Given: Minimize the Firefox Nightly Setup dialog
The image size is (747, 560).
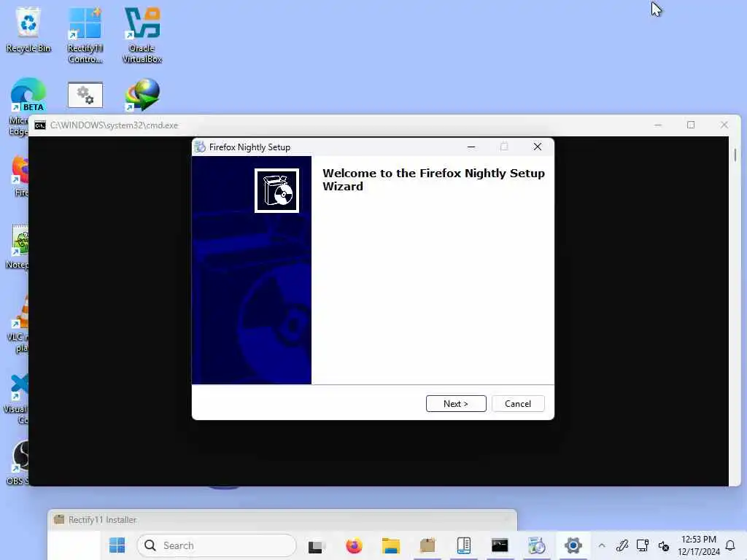Looking at the screenshot, I should point(471,147).
